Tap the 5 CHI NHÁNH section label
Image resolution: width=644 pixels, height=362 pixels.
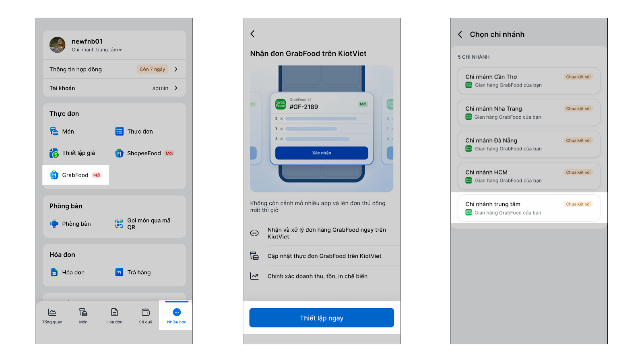pyautogui.click(x=474, y=57)
